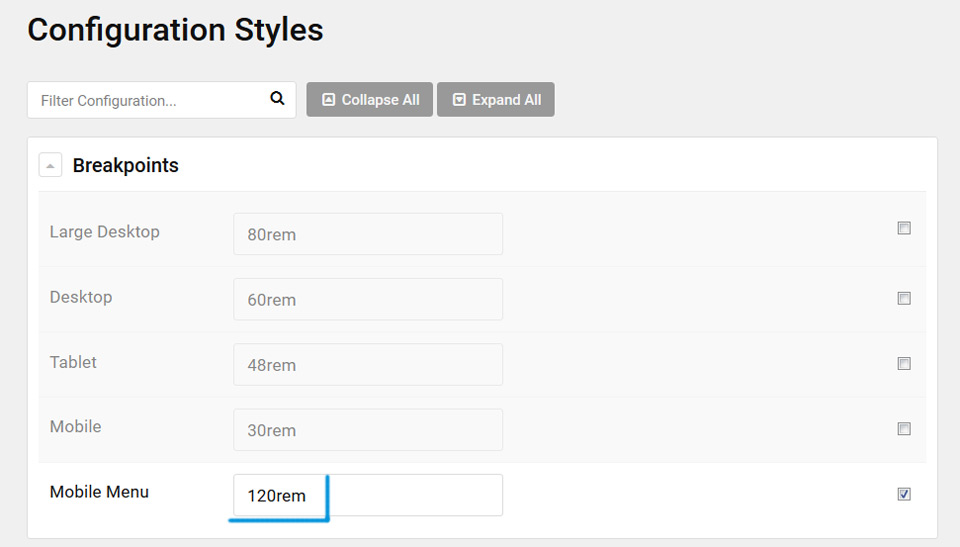Click the Large Desktop 80rem field
The image size is (960, 547).
point(368,234)
